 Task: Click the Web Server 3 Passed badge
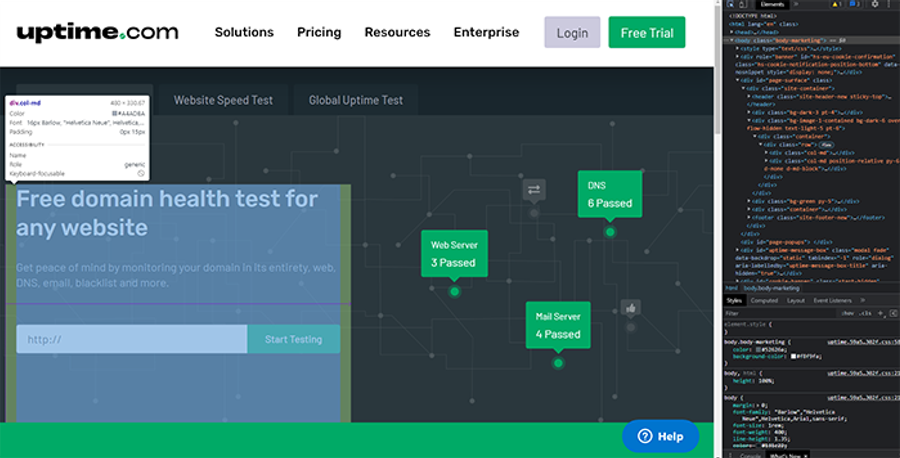click(x=454, y=254)
